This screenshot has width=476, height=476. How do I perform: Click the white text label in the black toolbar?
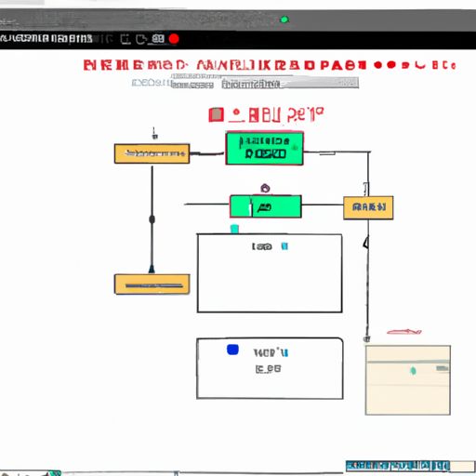click(46, 39)
